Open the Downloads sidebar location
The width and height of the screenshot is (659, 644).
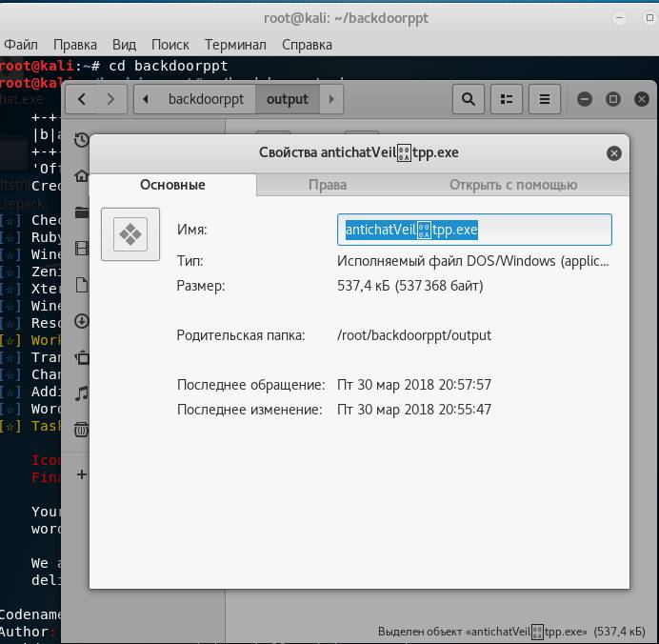click(81, 321)
